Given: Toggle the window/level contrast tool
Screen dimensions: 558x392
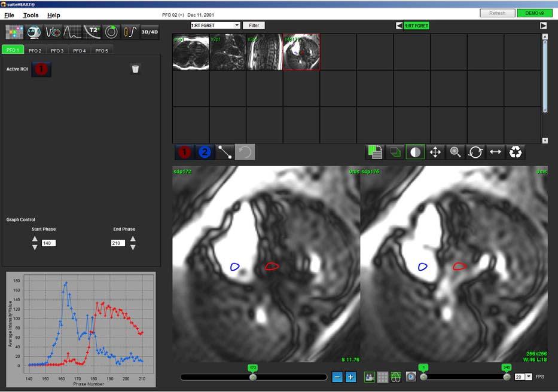Looking at the screenshot, I should [x=415, y=152].
